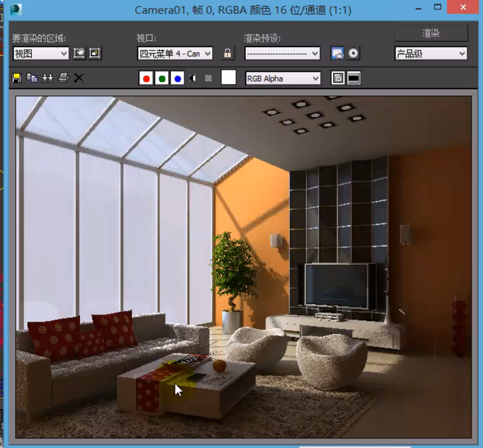This screenshot has height=448, width=483.
Task: Print the rendered image
Action: pos(63,78)
